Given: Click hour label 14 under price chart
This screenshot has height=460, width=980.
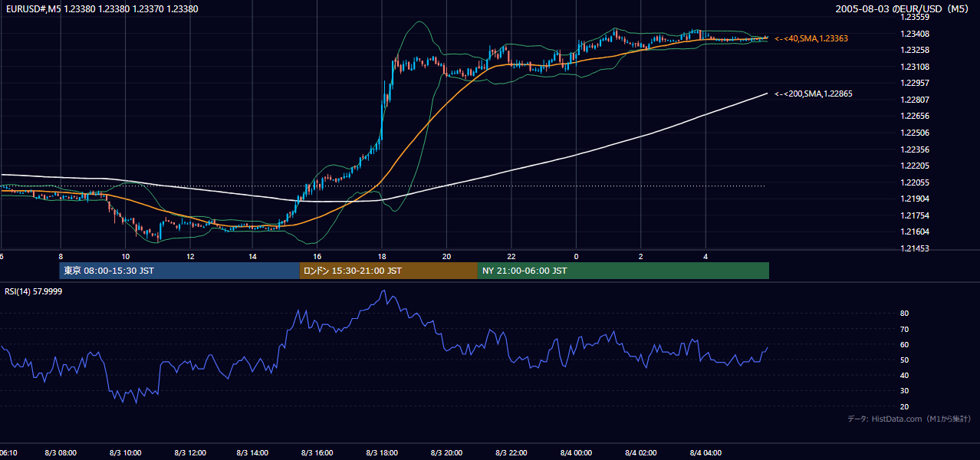Looking at the screenshot, I should (x=253, y=256).
